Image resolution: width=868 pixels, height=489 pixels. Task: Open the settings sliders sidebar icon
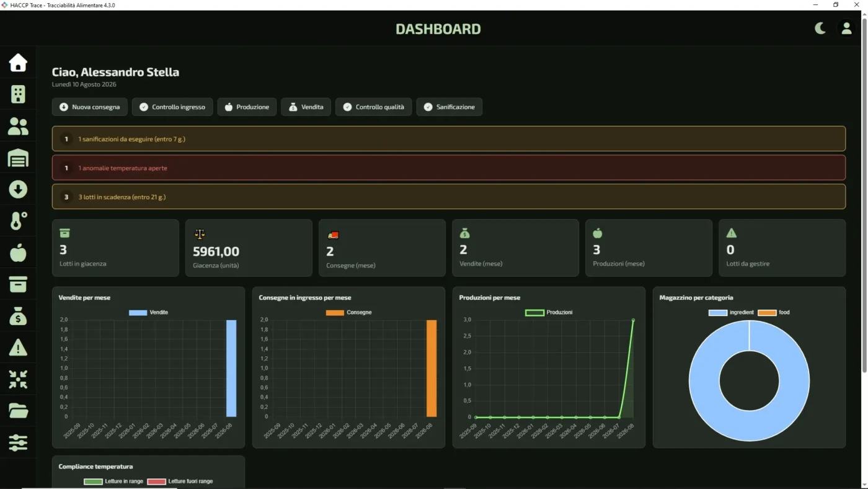click(x=18, y=442)
